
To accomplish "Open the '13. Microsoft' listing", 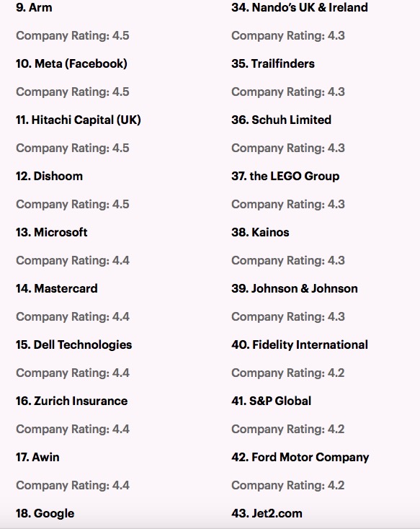I will pyautogui.click(x=52, y=232).
